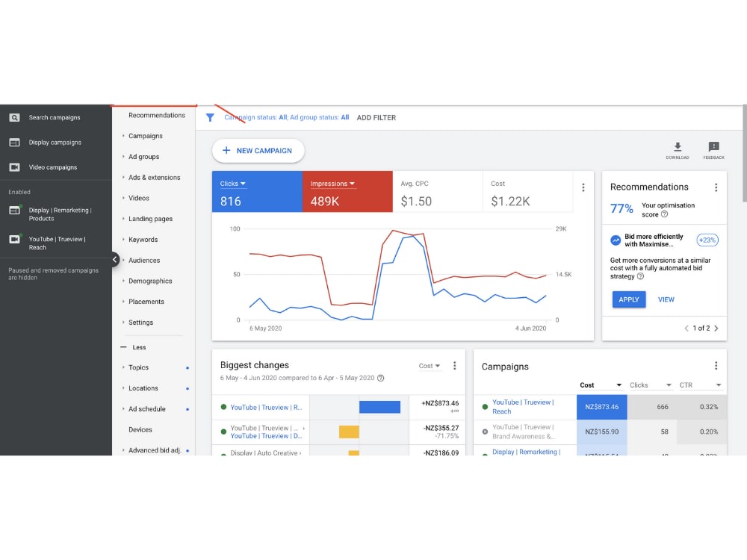Open the Impressions metric dropdown
747x560 pixels.
[x=332, y=184]
